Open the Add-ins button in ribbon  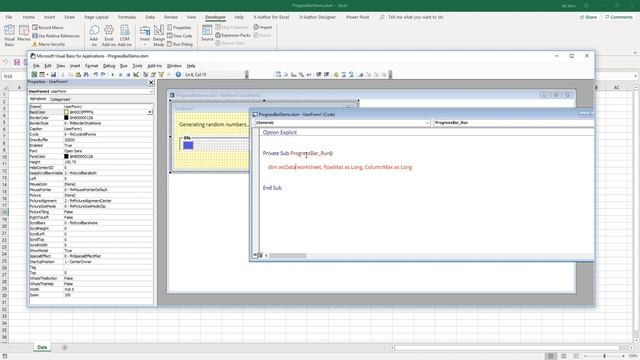click(x=94, y=36)
